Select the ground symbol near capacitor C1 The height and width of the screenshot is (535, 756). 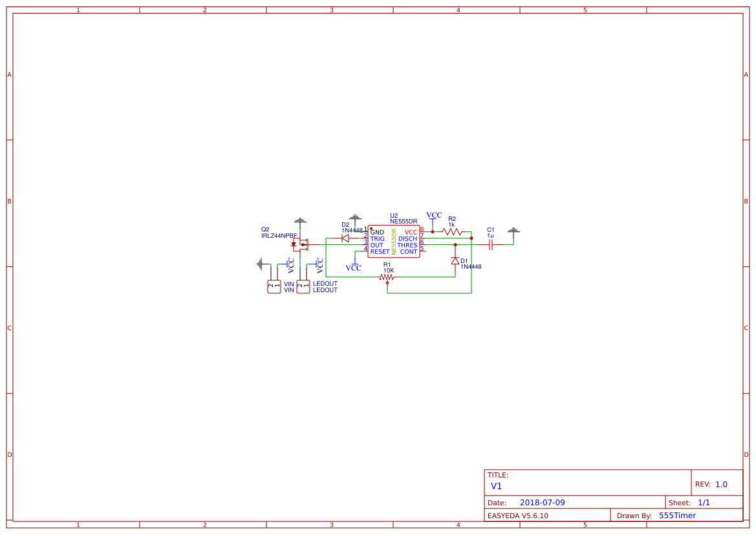point(513,231)
